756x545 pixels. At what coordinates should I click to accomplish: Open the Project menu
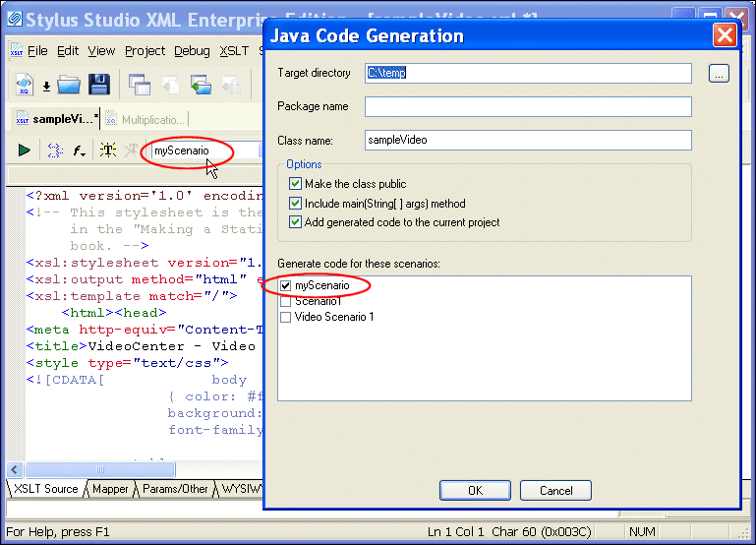[x=145, y=51]
